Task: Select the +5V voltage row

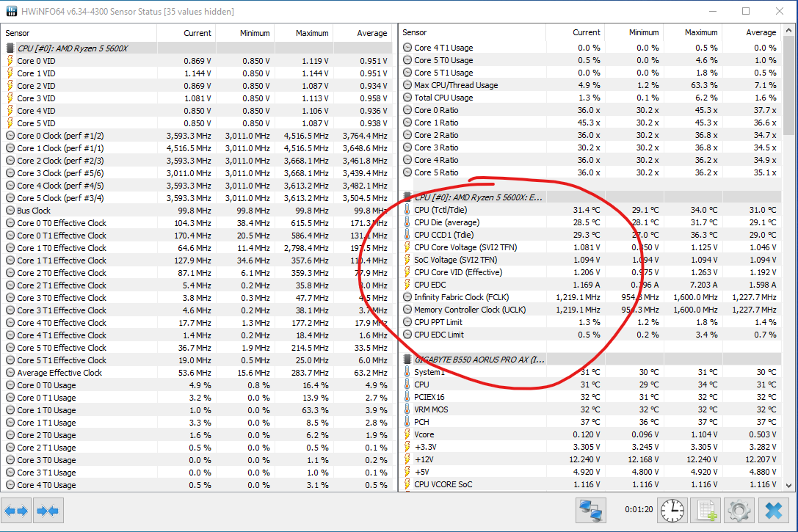Action: (590, 472)
